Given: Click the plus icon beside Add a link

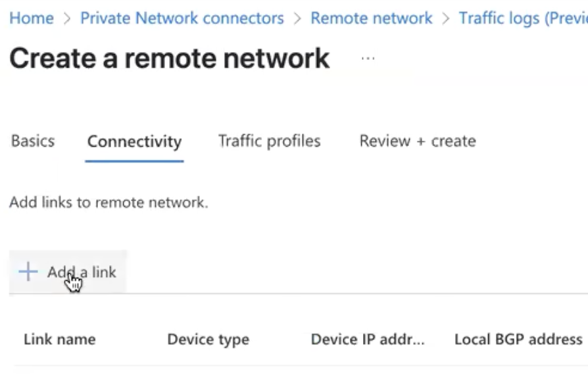Looking at the screenshot, I should [28, 272].
